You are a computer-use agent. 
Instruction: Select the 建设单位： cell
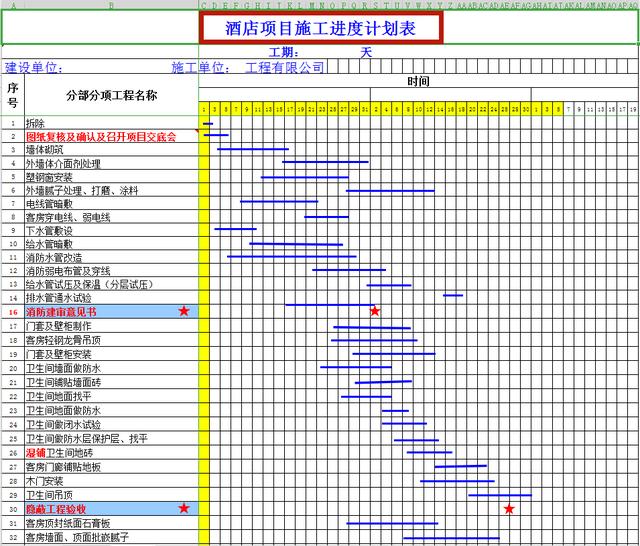tap(33, 67)
